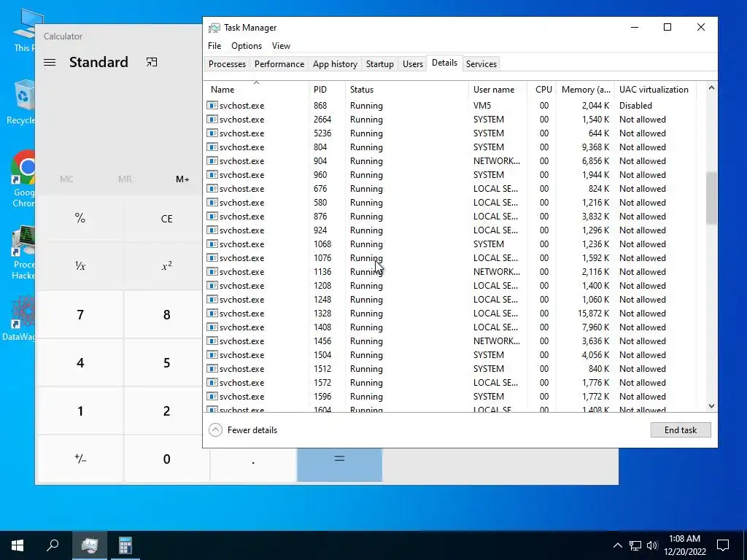
Task: Sort by User name column header
Action: 498,89
